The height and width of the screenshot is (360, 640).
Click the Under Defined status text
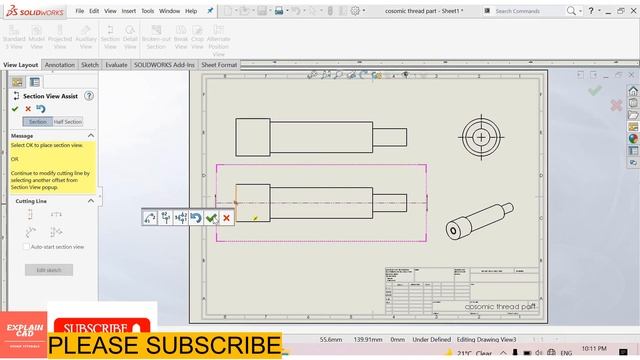click(431, 340)
